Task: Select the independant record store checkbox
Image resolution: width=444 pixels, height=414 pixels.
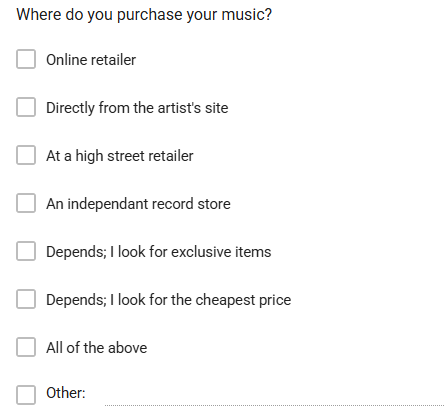Action: tap(26, 203)
